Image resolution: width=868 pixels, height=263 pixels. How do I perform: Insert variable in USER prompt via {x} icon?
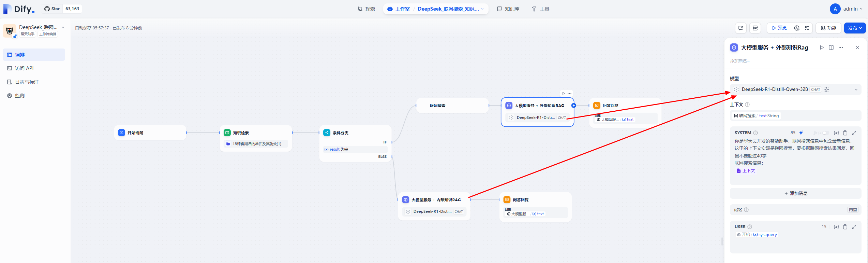point(836,227)
